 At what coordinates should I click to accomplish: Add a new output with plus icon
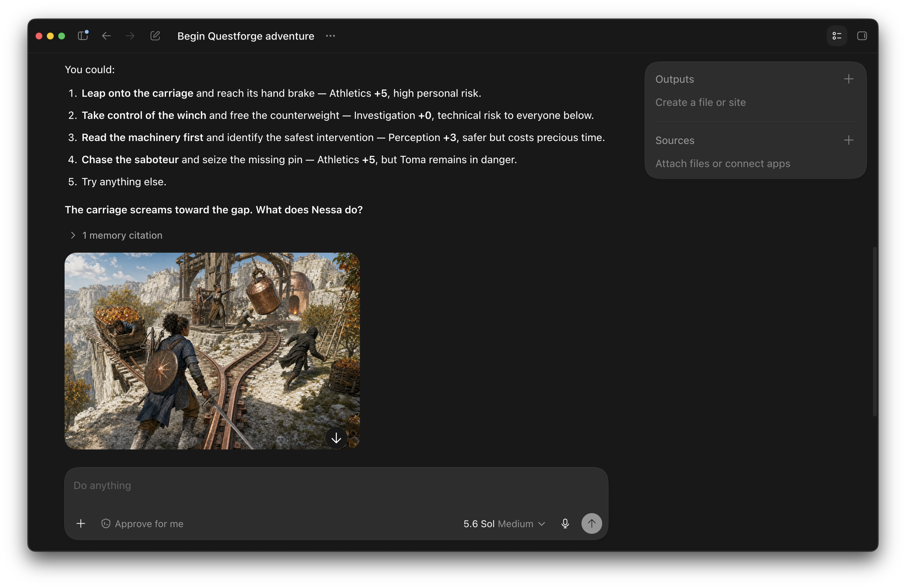[x=849, y=79]
